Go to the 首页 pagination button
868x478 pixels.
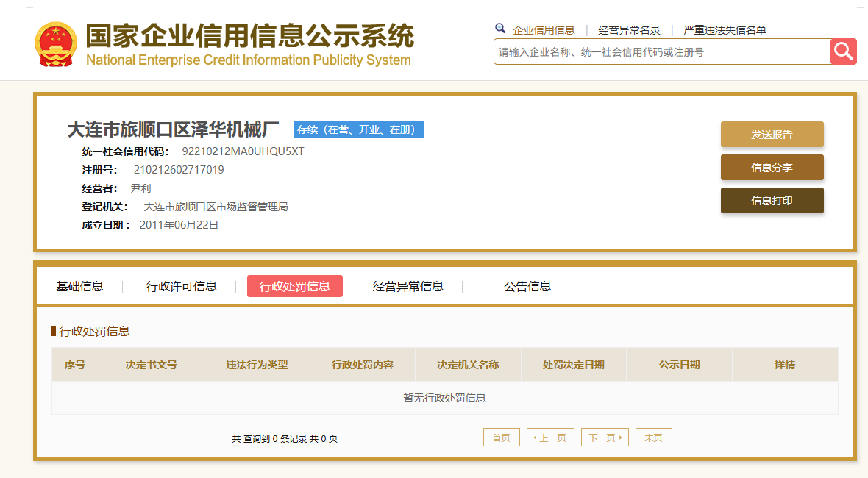coord(502,437)
